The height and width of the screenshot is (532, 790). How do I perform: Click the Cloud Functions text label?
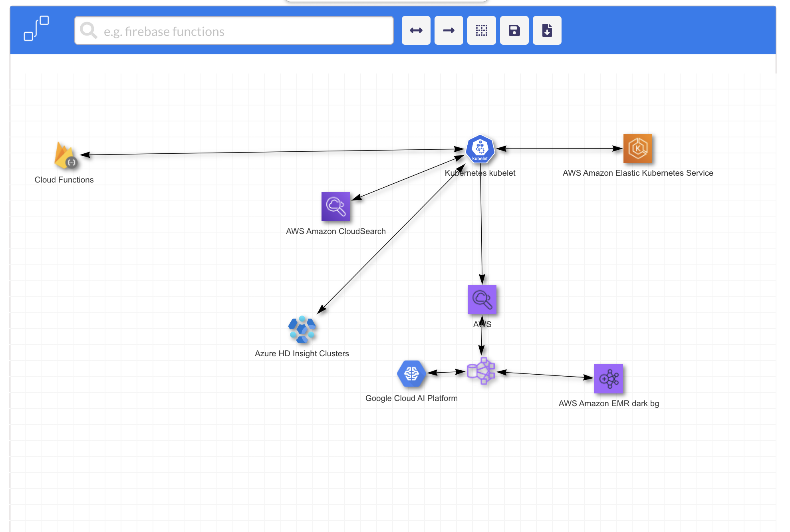(x=64, y=180)
